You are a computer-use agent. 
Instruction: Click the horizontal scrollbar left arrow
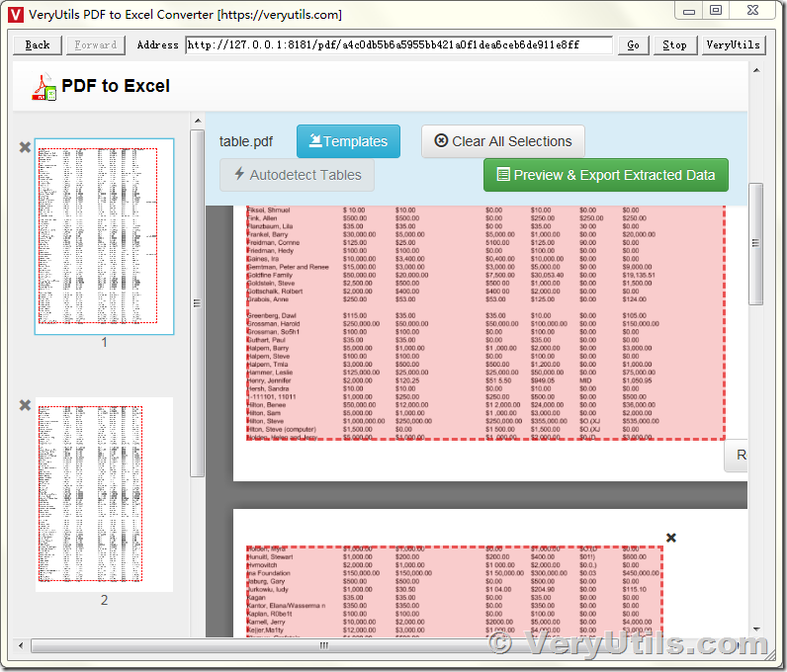[x=20, y=645]
